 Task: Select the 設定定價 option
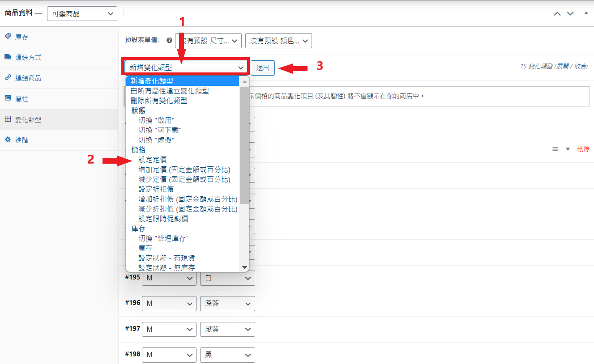coord(183,160)
